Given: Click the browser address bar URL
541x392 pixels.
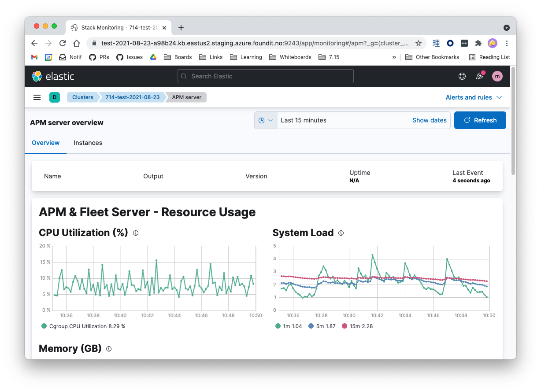Looking at the screenshot, I should tap(255, 43).
